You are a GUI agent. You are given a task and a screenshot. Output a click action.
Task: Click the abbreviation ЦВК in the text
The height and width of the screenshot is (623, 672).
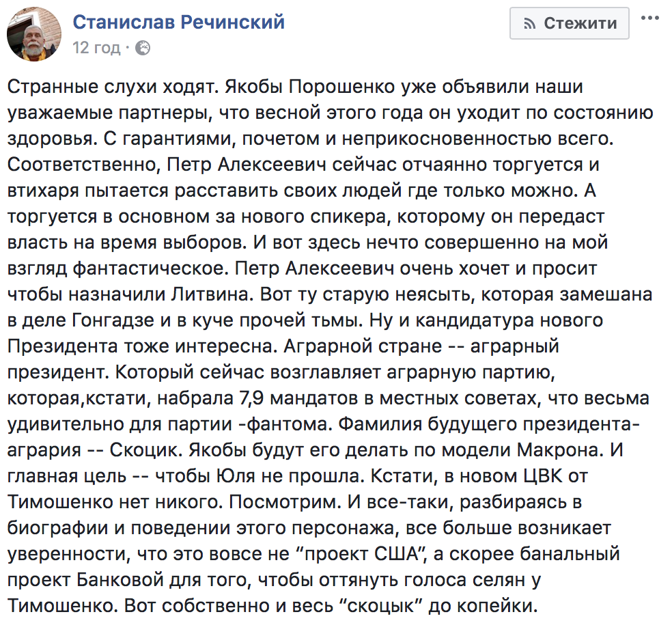click(543, 476)
